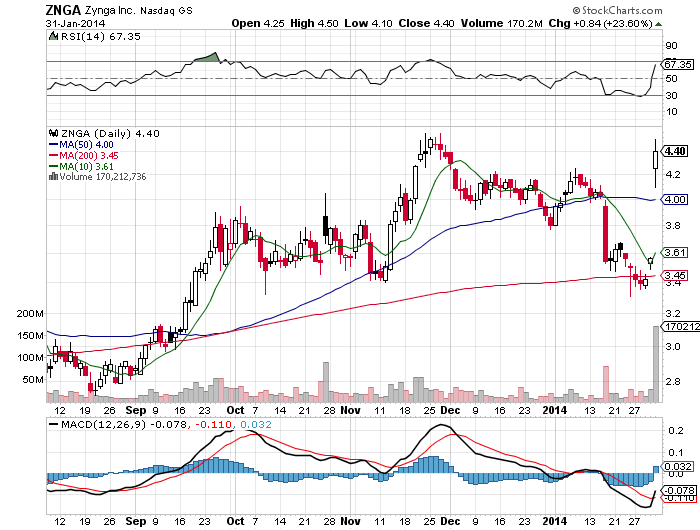Click the Dec label under the MACD panel

[450, 521]
